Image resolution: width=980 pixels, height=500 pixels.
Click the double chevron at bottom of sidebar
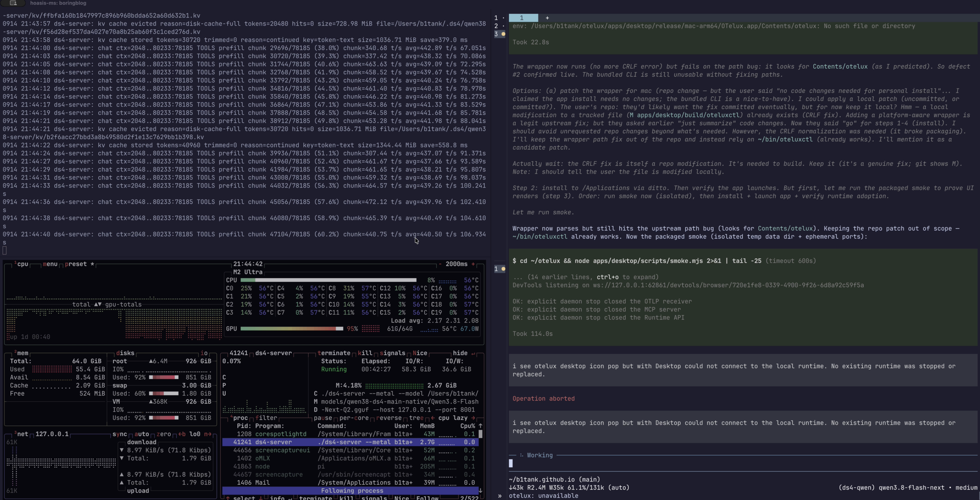[500, 496]
